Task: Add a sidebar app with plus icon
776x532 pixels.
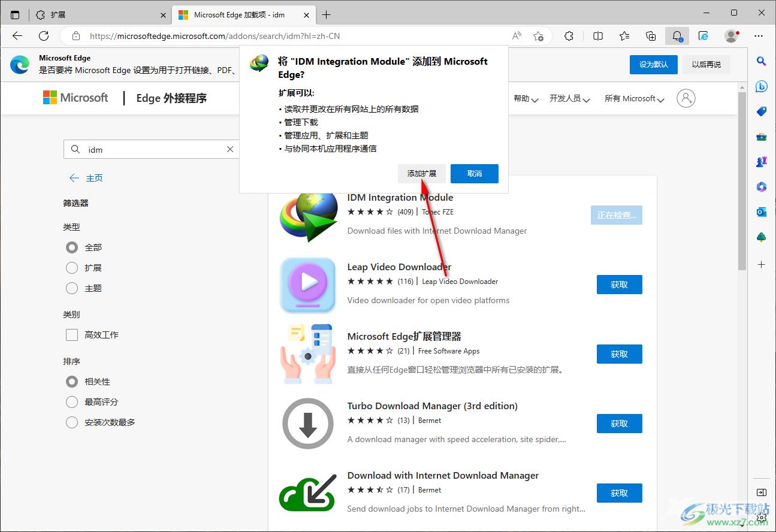Action: coord(761,264)
